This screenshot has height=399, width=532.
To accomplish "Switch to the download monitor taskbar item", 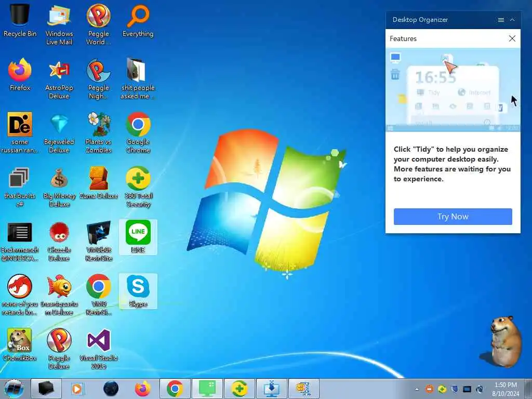I will coord(271,389).
